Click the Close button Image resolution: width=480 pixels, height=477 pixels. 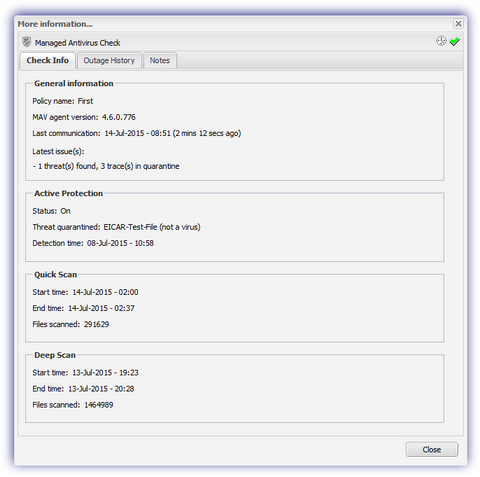[432, 450]
